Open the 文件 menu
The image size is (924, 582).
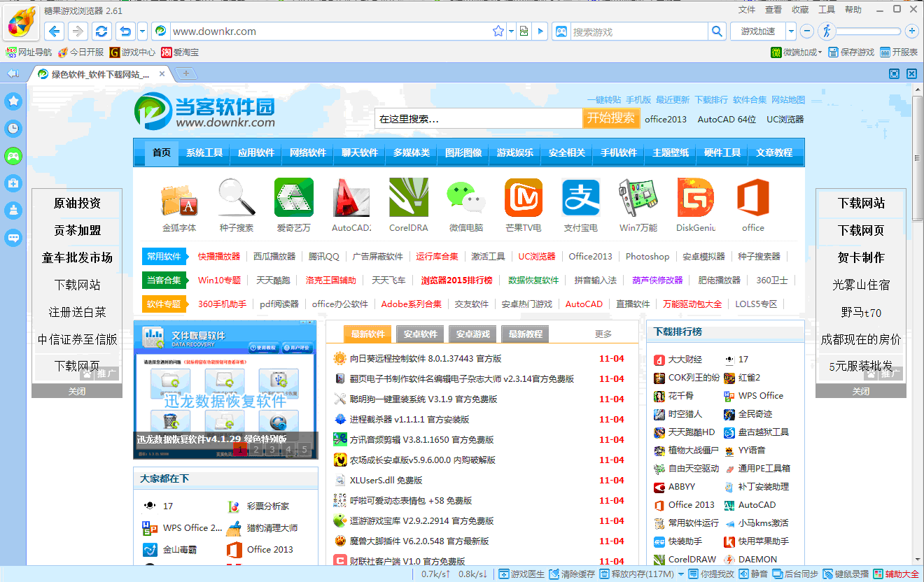(x=747, y=10)
